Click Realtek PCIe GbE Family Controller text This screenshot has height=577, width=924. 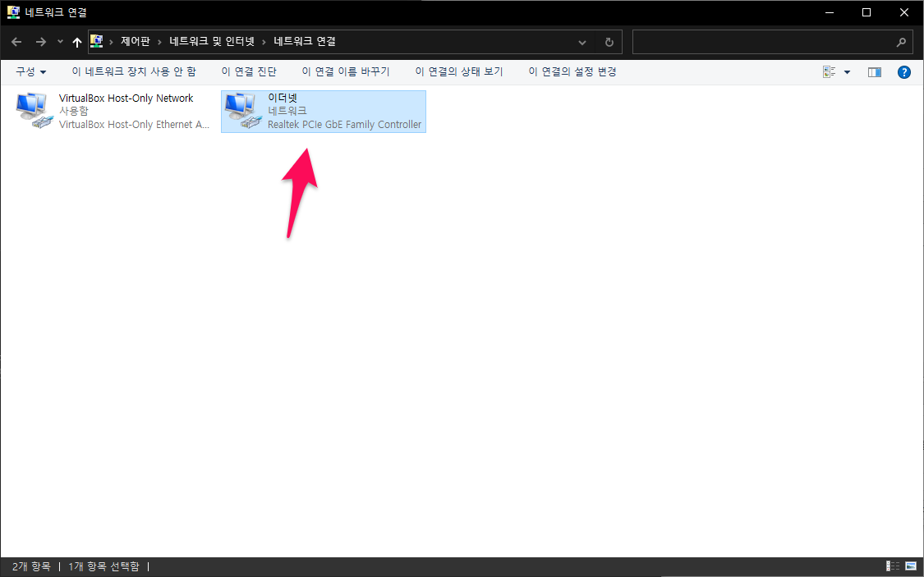pyautogui.click(x=345, y=124)
